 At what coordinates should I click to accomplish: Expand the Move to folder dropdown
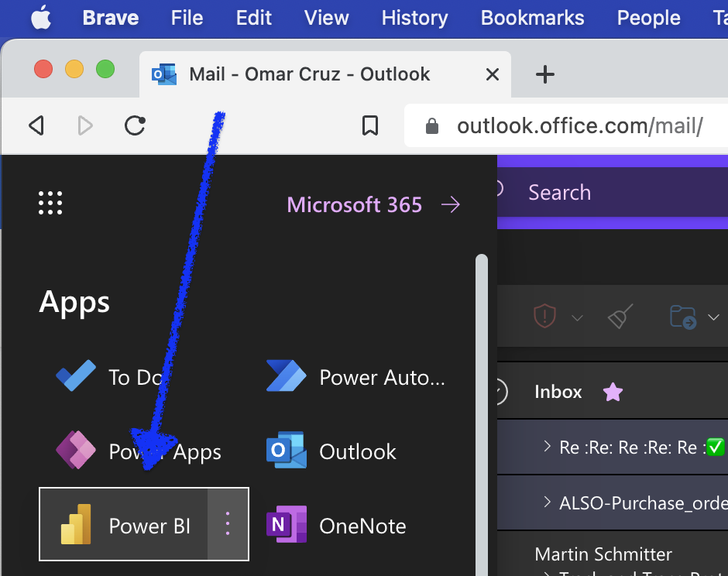pyautogui.click(x=713, y=317)
